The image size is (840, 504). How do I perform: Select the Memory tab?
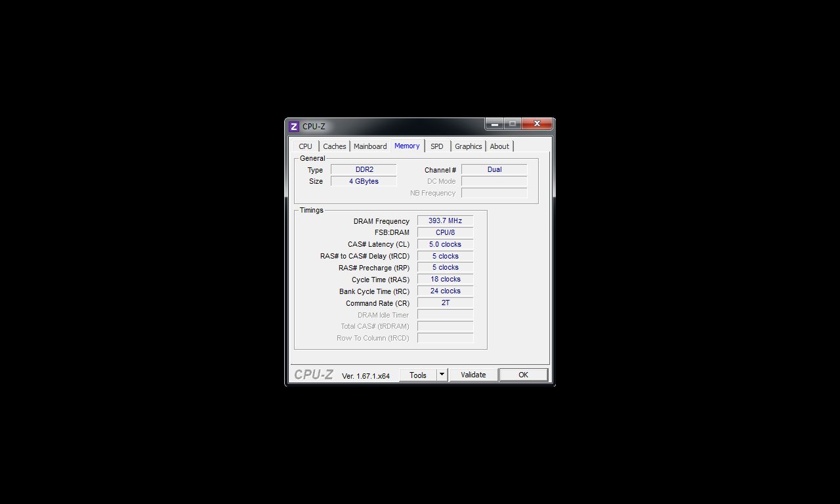coord(407,146)
